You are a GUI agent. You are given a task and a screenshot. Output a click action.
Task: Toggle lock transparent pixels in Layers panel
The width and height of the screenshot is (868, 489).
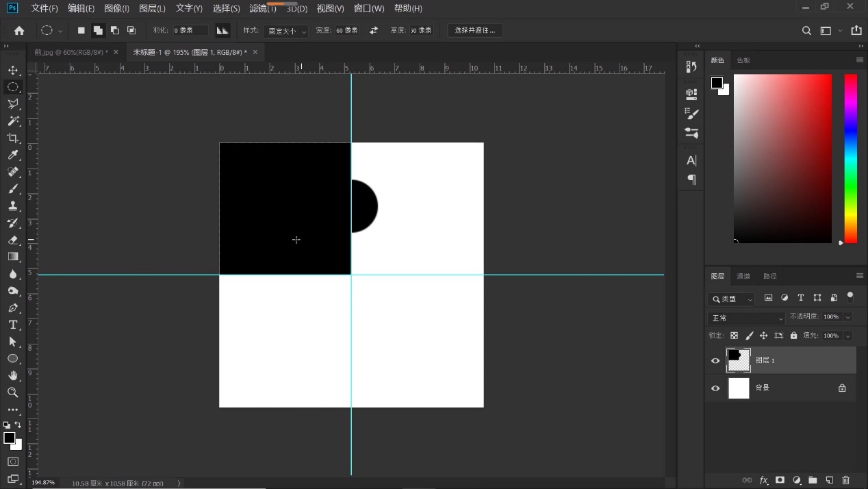(734, 336)
